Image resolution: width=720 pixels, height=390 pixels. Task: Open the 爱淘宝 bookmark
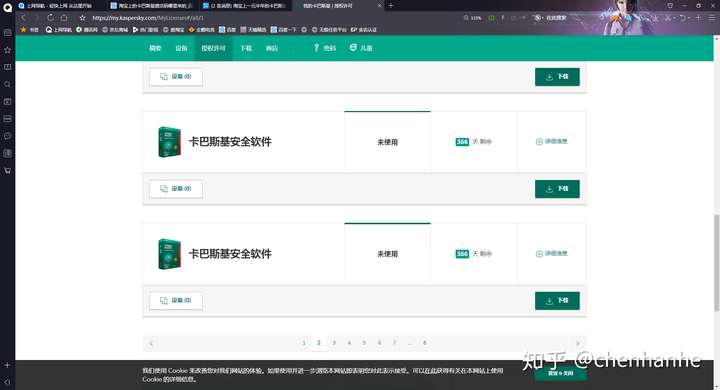click(174, 29)
